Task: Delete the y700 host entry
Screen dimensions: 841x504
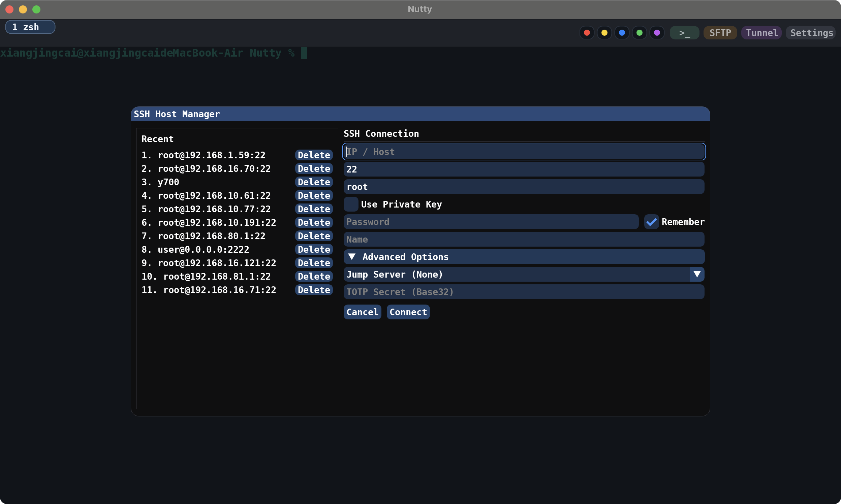Action: coord(314,182)
